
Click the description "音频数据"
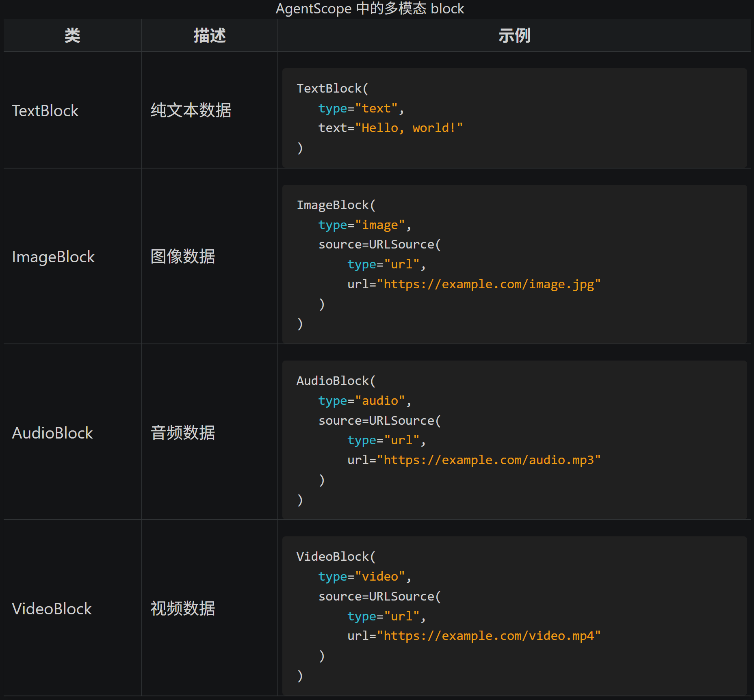click(x=183, y=432)
